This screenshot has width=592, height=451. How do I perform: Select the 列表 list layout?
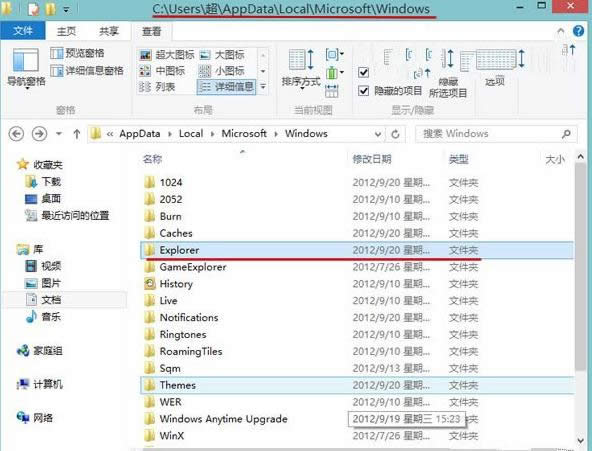(x=157, y=87)
